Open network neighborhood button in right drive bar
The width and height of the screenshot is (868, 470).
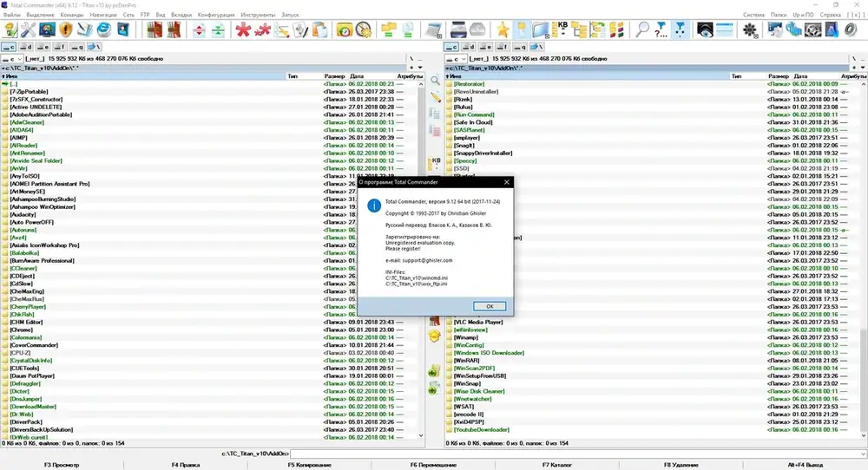coord(536,47)
